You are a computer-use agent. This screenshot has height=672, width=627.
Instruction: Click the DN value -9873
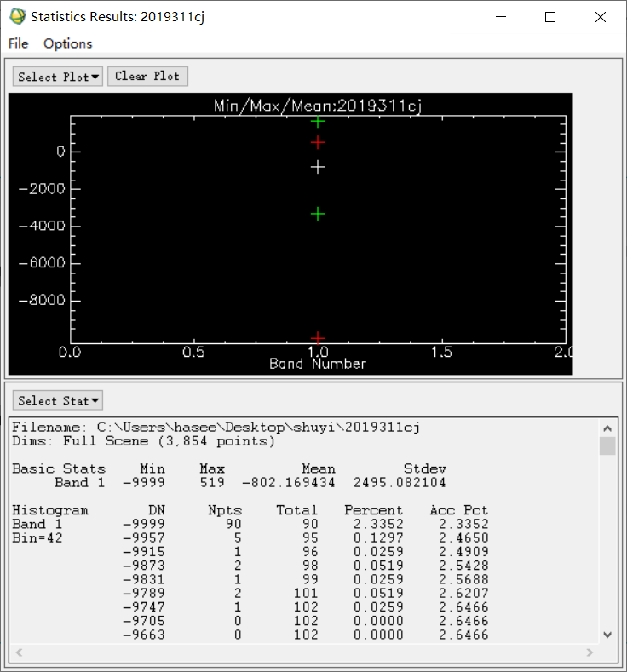point(144,566)
